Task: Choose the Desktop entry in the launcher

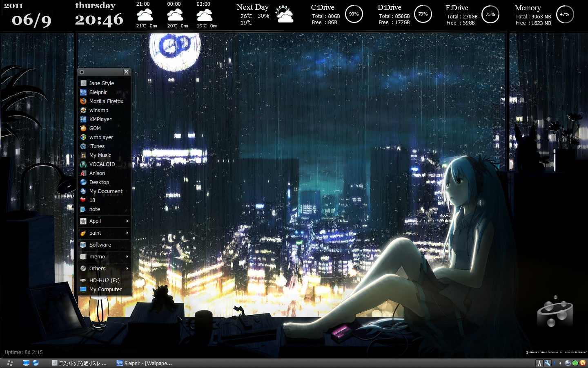Action: pos(104,182)
